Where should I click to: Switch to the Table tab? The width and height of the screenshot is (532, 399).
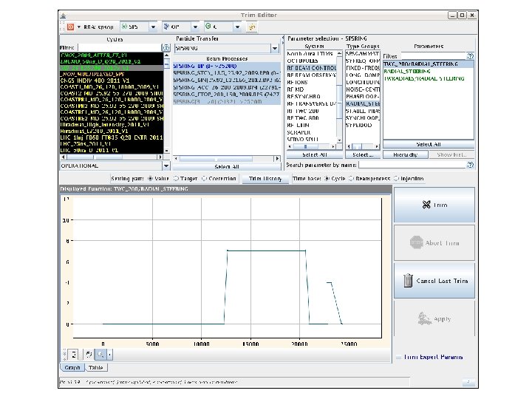[95, 367]
